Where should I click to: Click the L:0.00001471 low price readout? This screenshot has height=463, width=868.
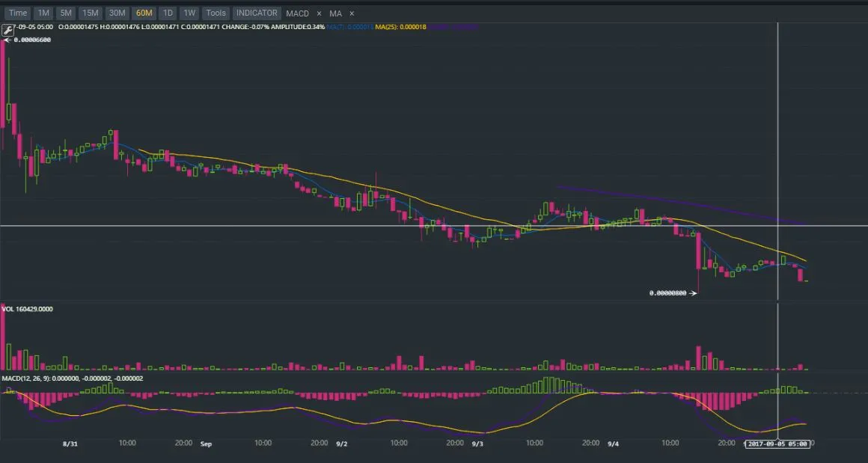pos(160,26)
